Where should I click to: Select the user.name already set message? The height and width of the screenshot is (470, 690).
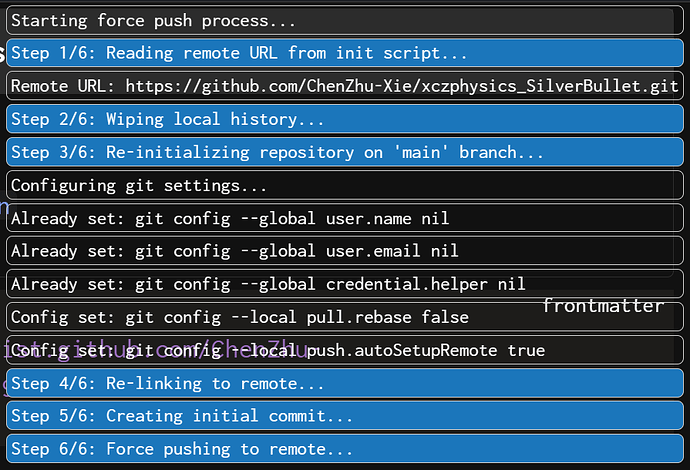[x=230, y=218]
